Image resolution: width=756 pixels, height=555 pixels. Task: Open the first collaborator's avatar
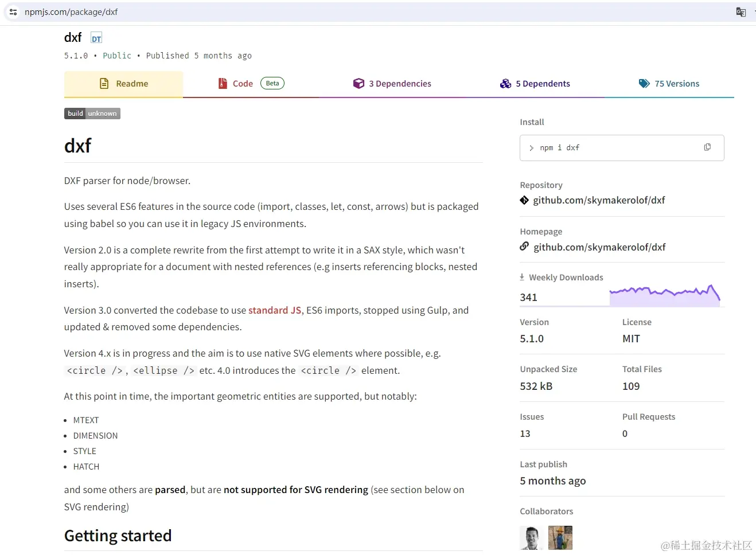pos(532,538)
